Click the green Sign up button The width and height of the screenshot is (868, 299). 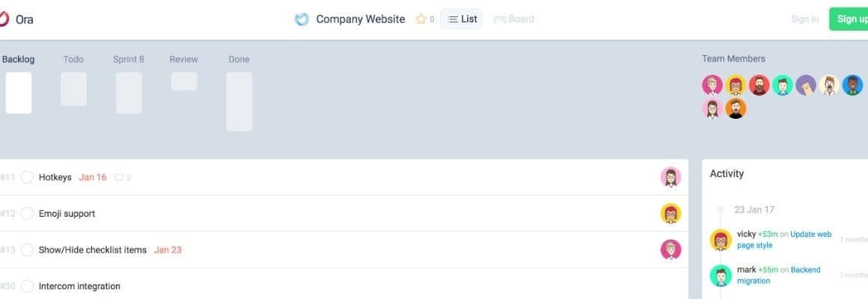[849, 19]
